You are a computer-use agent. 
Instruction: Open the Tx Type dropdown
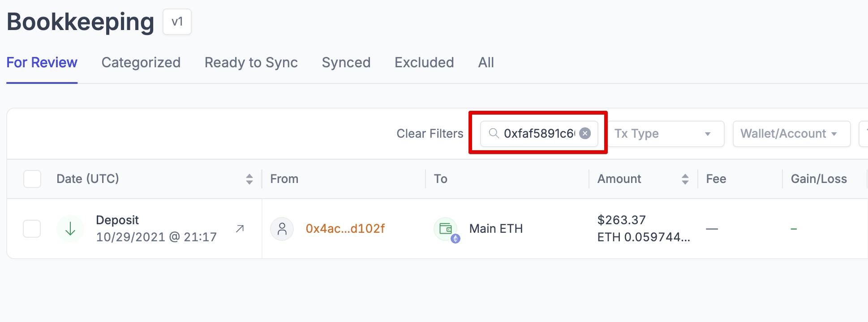[665, 134]
